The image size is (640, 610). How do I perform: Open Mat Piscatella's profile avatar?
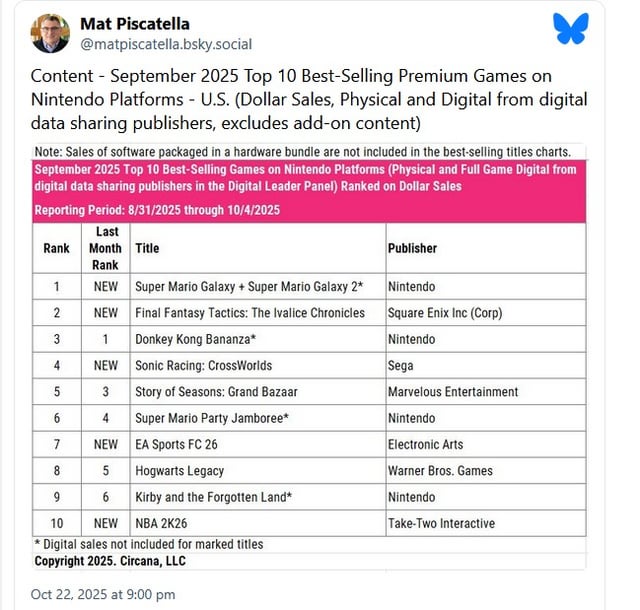pos(51,33)
